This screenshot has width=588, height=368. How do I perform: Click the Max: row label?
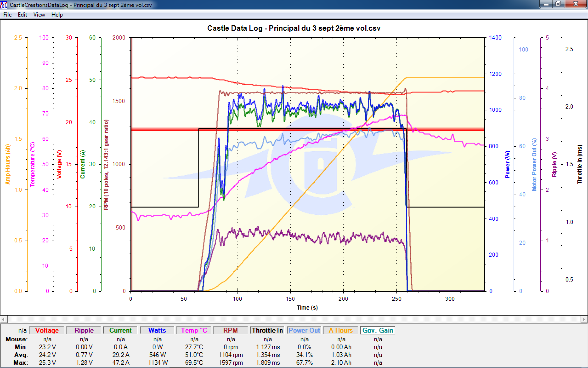coord(21,362)
